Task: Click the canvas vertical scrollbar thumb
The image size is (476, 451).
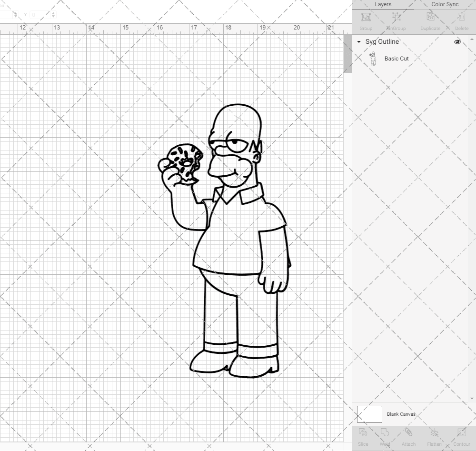Action: pos(347,54)
